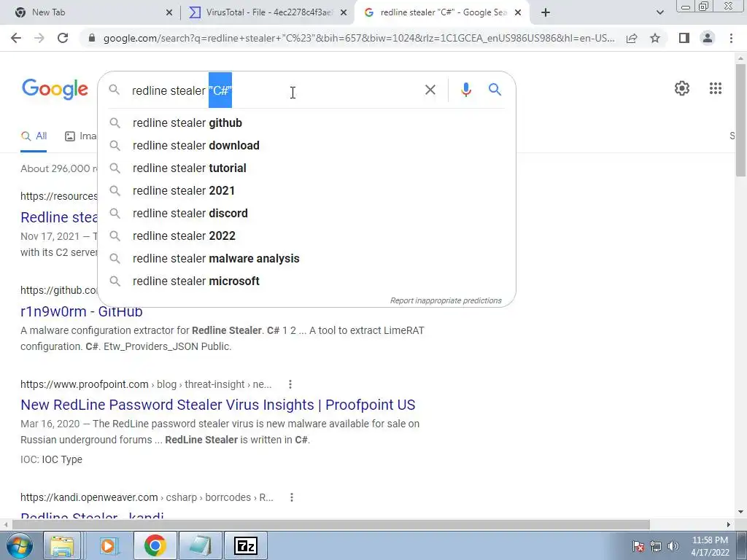Open more options for kandi.openweaver result

292,497
